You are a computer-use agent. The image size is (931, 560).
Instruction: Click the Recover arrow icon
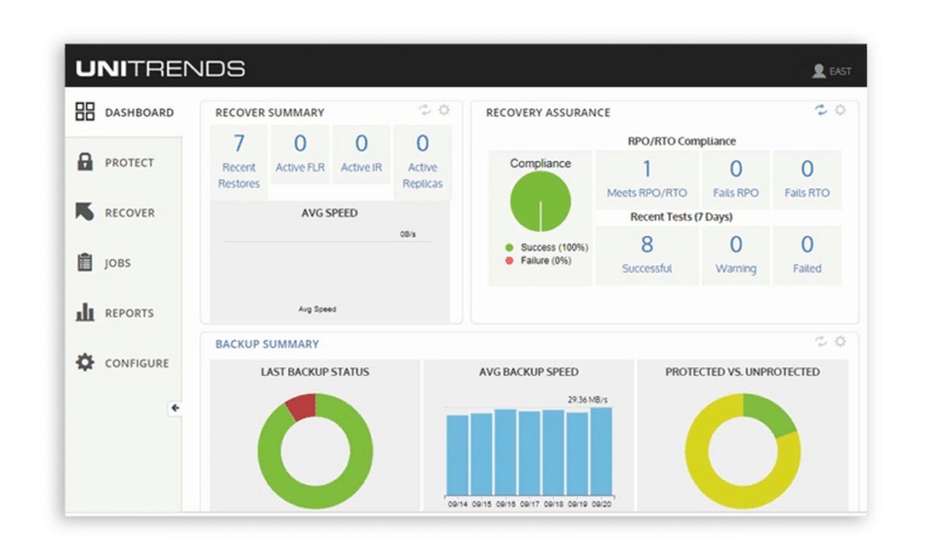point(85,212)
